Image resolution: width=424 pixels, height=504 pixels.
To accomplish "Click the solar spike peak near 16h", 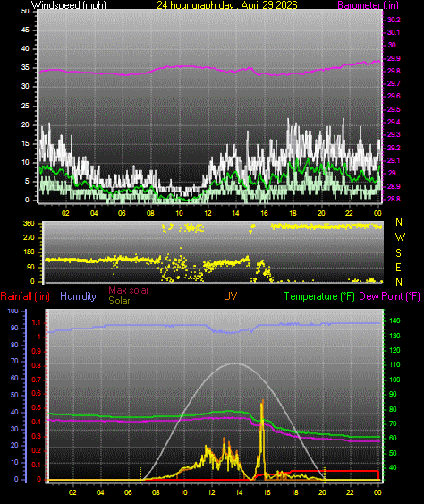I will click(262, 400).
